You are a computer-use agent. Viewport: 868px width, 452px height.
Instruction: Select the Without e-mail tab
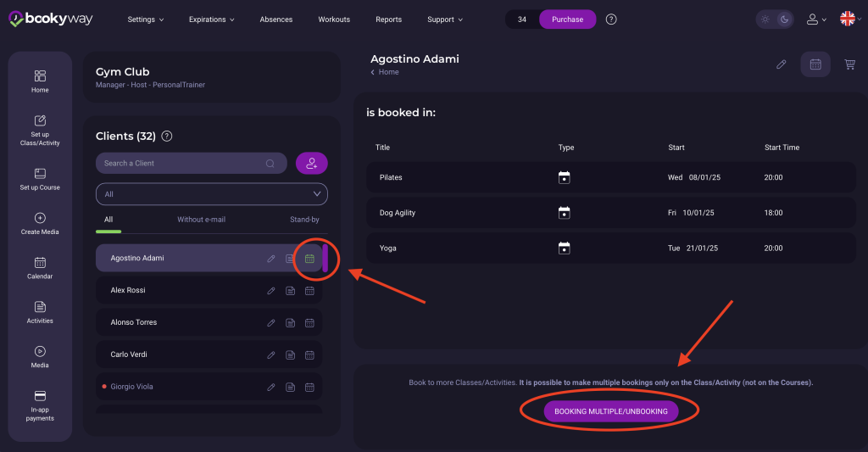coord(201,220)
